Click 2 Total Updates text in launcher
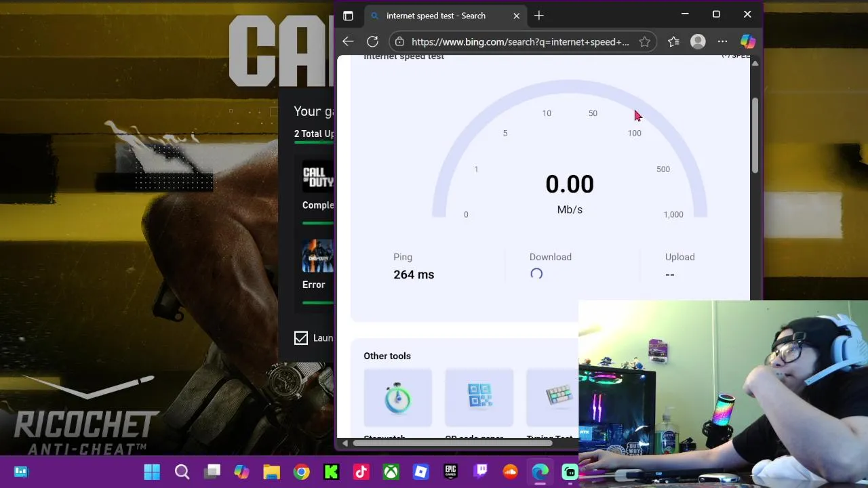 pyautogui.click(x=314, y=134)
